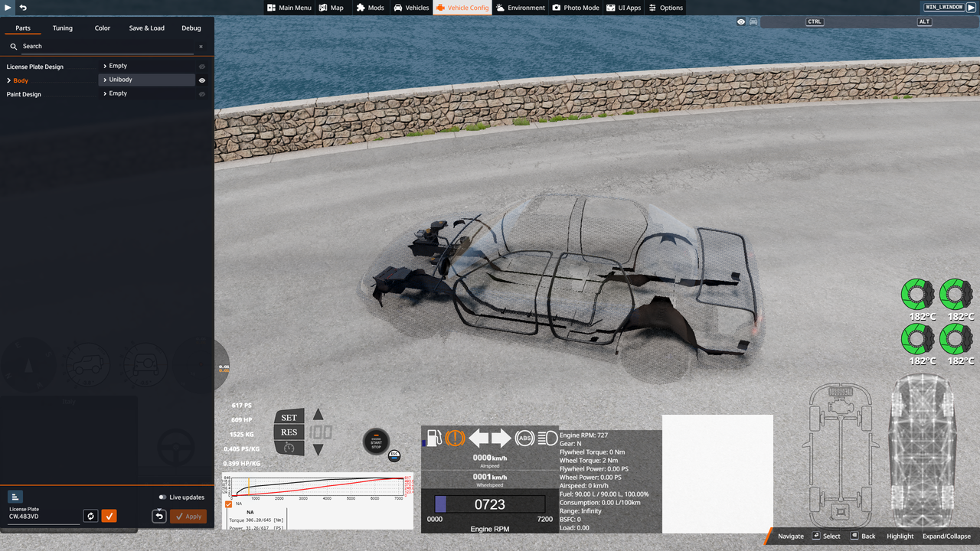Click the blue list-view icon above License Plate
Image resolution: width=980 pixels, height=551 pixels.
[15, 497]
